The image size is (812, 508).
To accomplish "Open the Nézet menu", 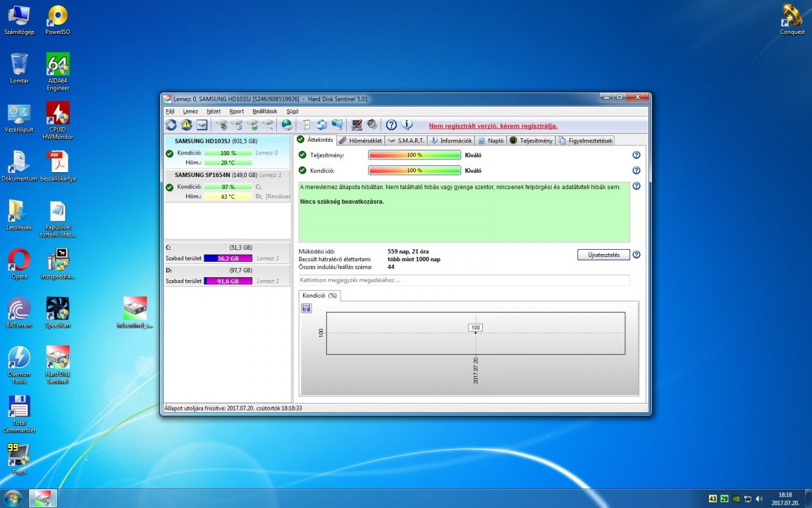I will 214,111.
